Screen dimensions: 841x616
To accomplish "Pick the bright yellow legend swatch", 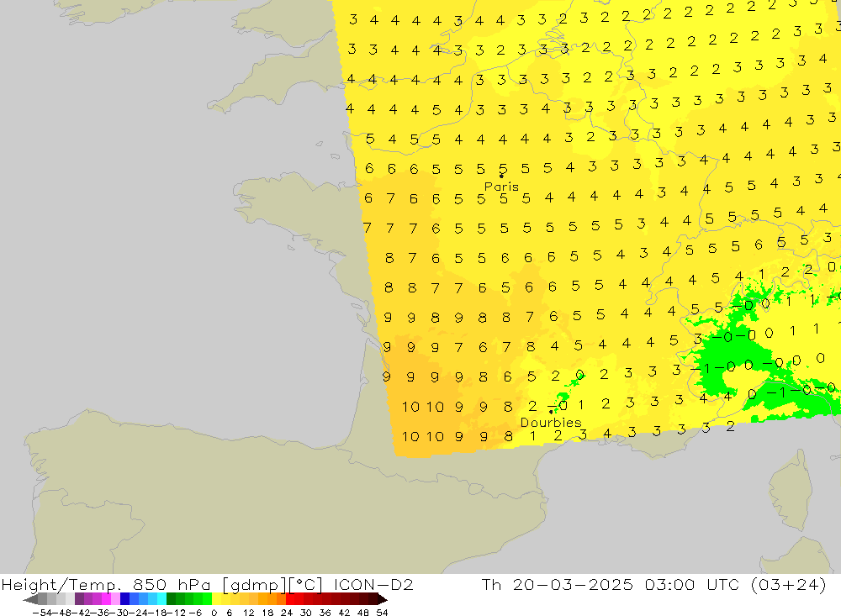I will (217, 599).
